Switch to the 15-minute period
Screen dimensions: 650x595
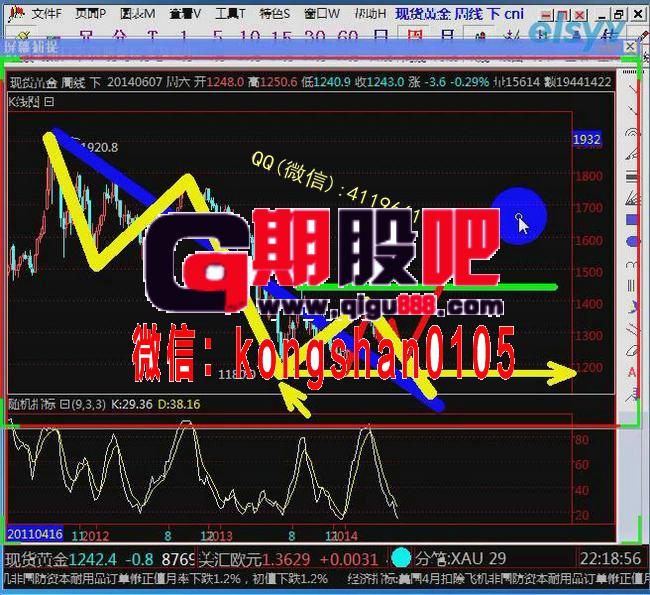click(x=282, y=35)
